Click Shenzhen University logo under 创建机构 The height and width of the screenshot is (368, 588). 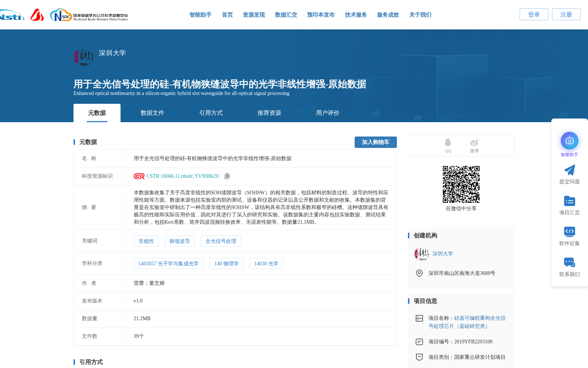[x=422, y=254]
